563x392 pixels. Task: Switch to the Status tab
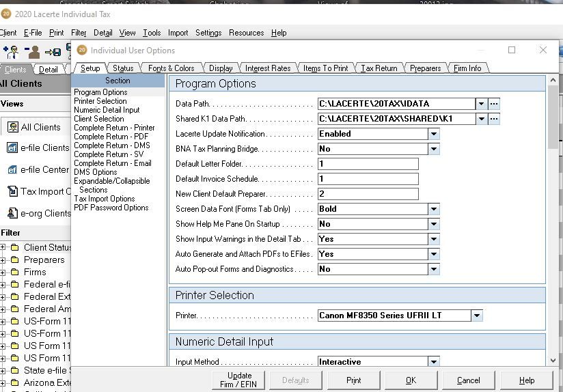click(x=123, y=68)
